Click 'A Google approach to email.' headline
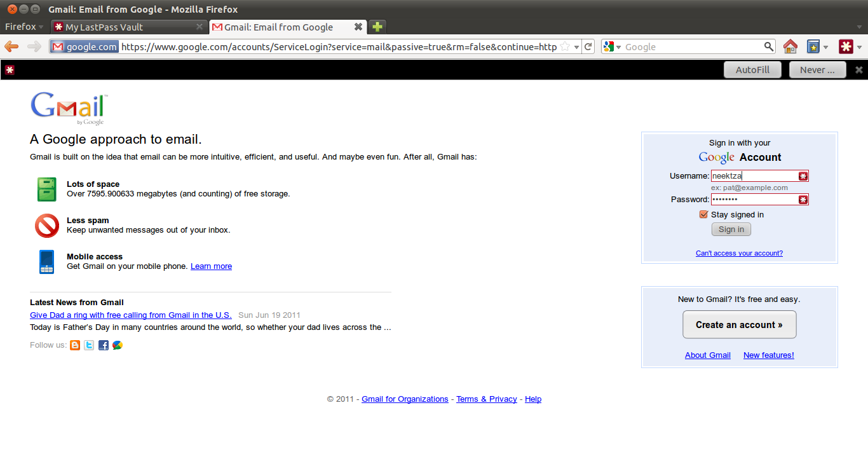868x473 pixels. click(x=116, y=140)
